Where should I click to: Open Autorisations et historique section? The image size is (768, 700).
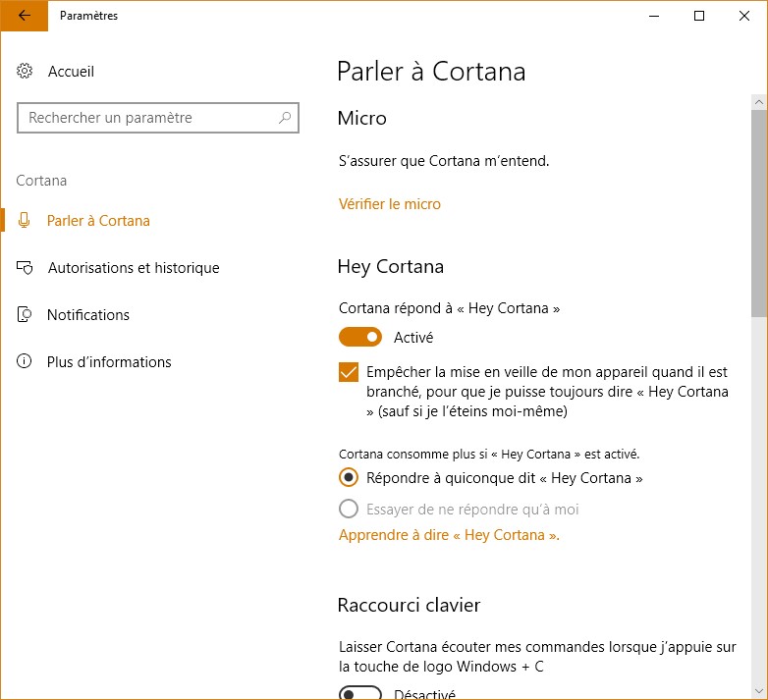click(133, 268)
